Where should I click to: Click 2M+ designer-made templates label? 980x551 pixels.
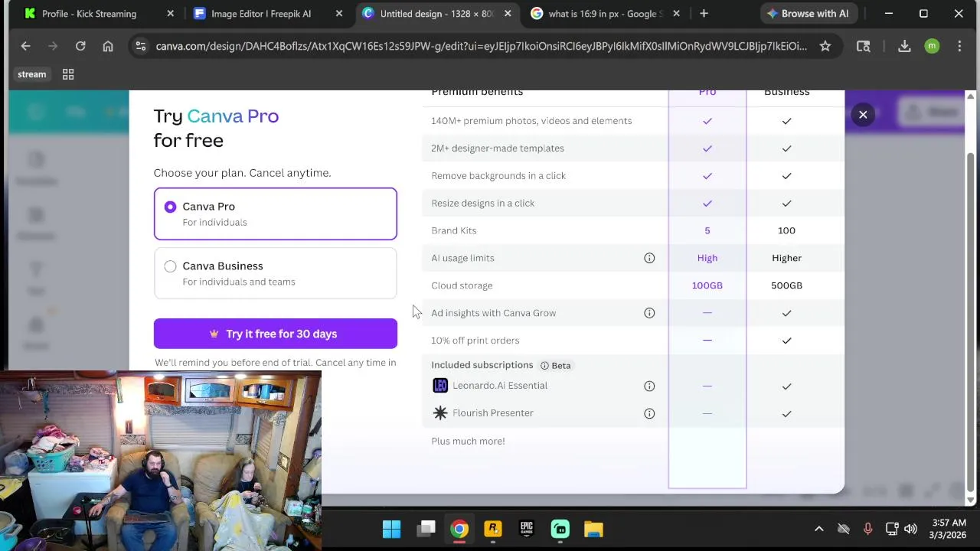(498, 148)
